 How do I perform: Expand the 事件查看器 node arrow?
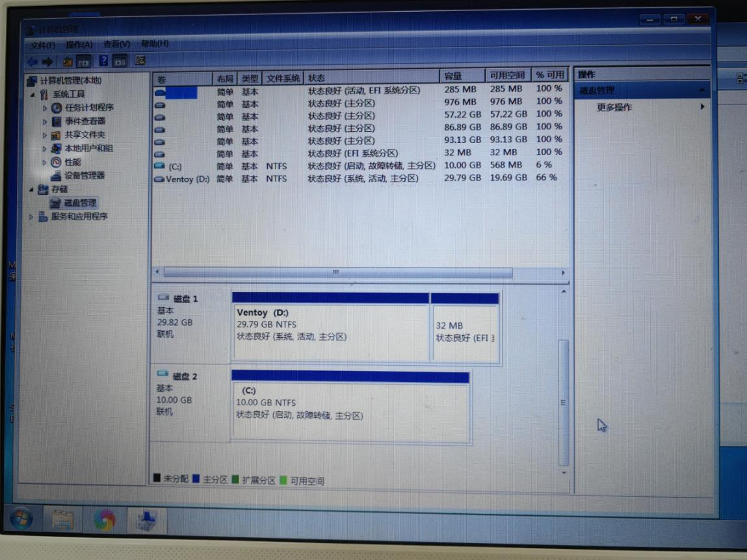coord(45,122)
